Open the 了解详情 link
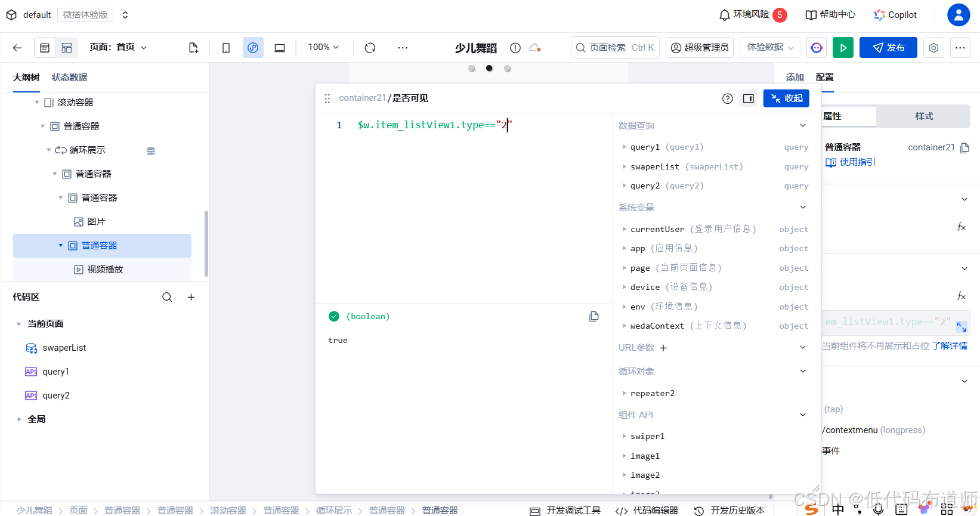The image size is (980, 516). [x=950, y=346]
